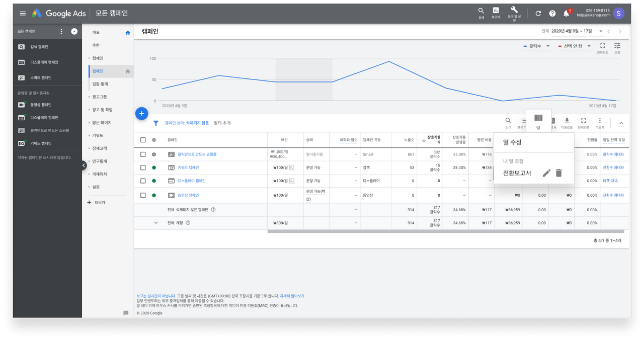Check the 키워드 캠페인 row checkbox

[143, 167]
